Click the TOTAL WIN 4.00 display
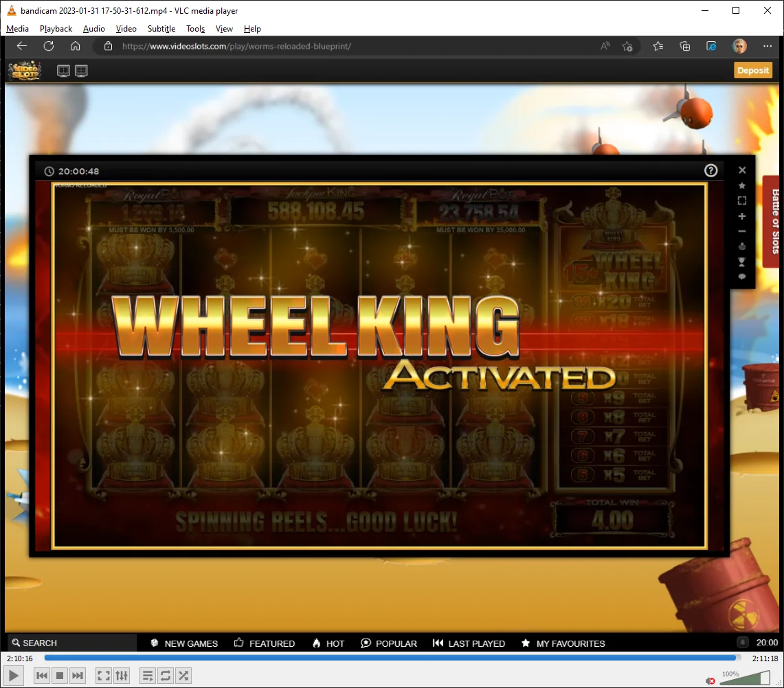784x688 pixels. [612, 519]
